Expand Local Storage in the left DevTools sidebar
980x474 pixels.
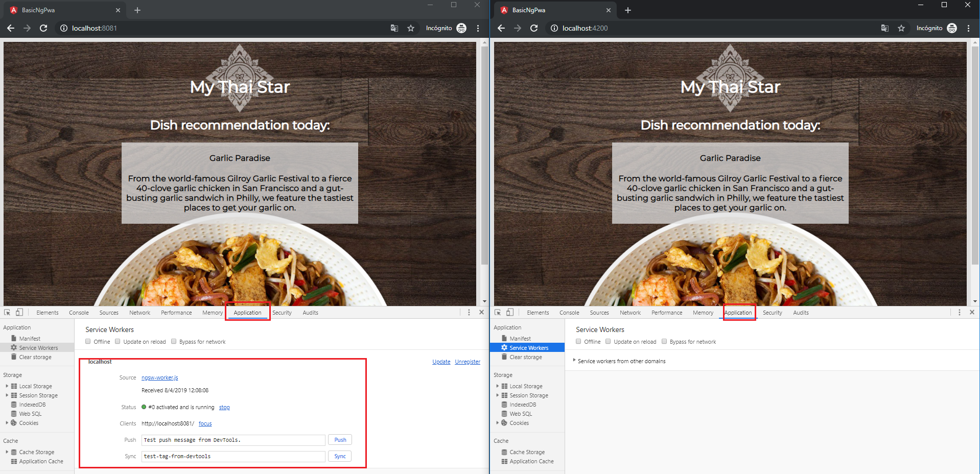click(x=7, y=386)
